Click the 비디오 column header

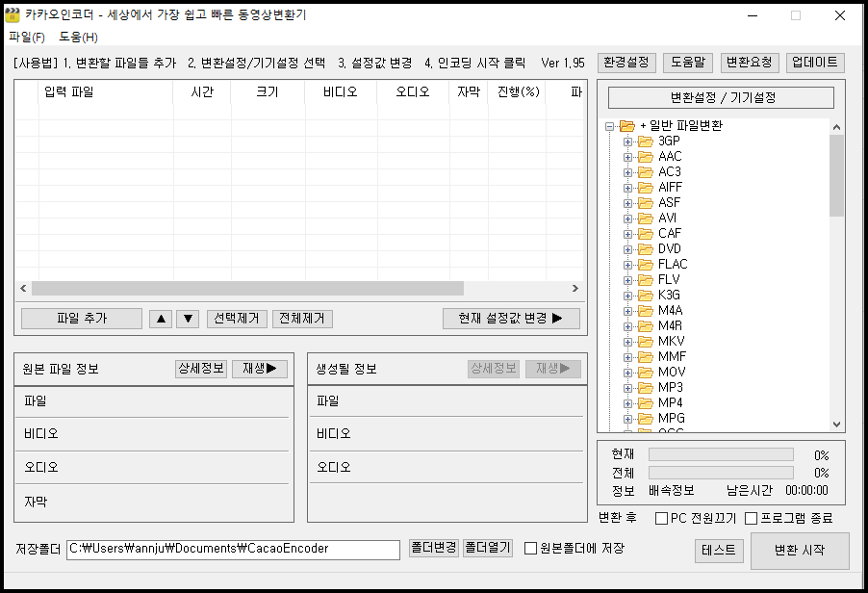341,91
